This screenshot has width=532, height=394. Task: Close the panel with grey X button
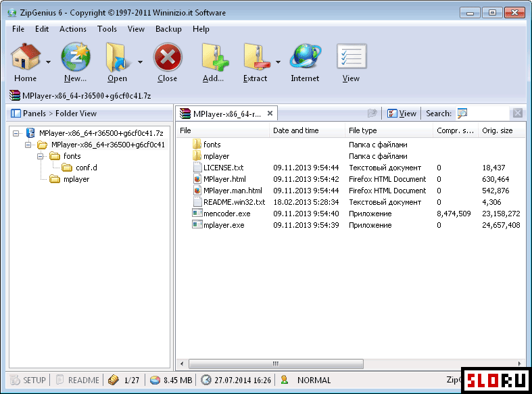(517, 113)
